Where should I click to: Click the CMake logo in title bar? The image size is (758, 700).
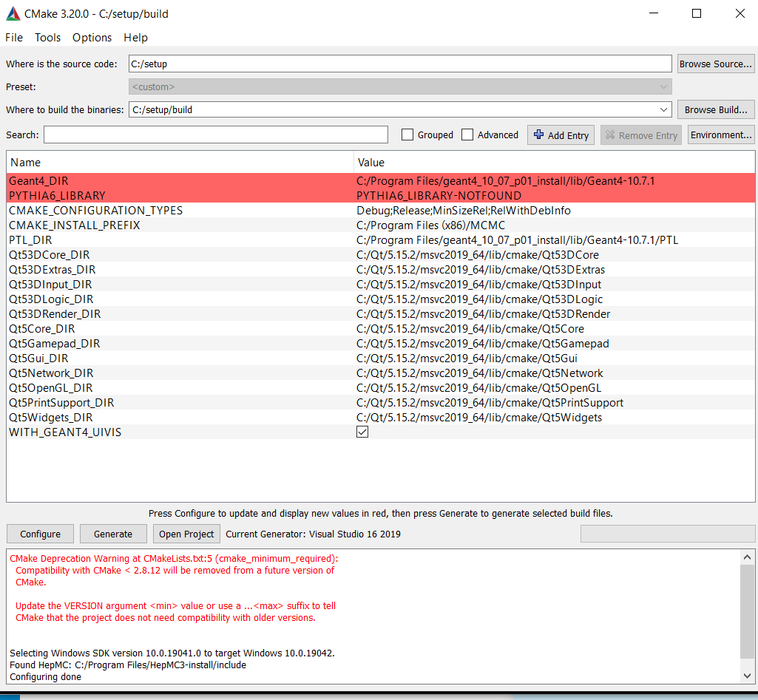tap(13, 13)
